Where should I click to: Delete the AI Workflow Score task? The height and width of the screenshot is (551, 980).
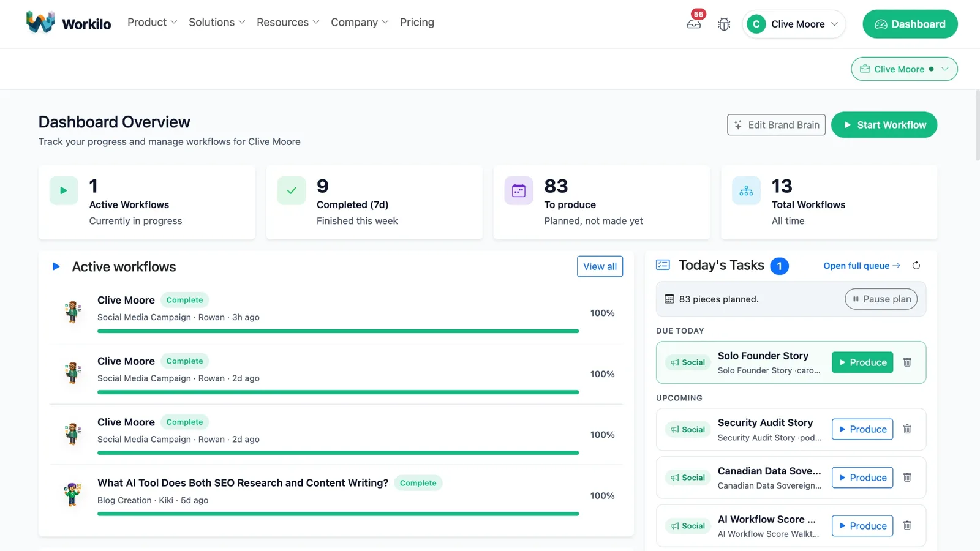pos(908,526)
